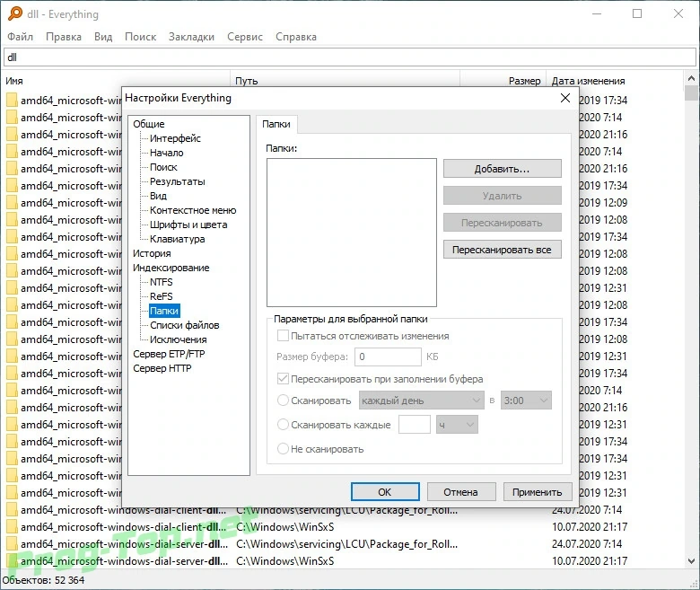Select Общие in settings tree
Viewport: 700px width, 590px height.
149,124
